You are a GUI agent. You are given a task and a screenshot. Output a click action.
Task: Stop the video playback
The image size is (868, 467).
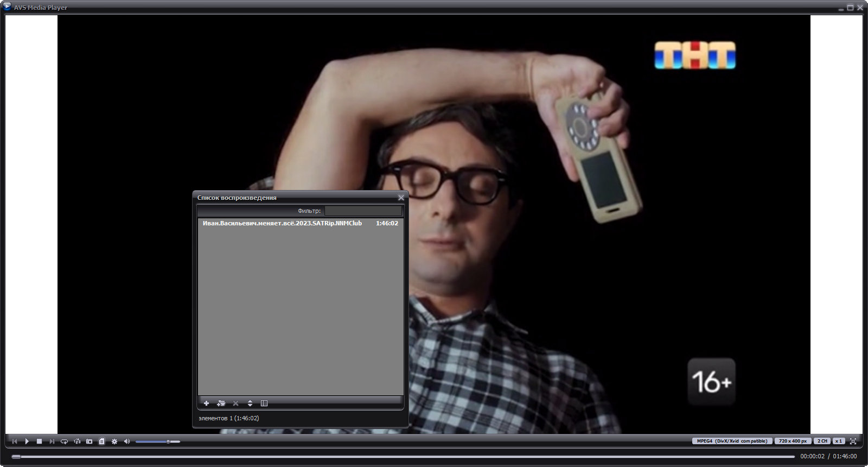tap(39, 441)
